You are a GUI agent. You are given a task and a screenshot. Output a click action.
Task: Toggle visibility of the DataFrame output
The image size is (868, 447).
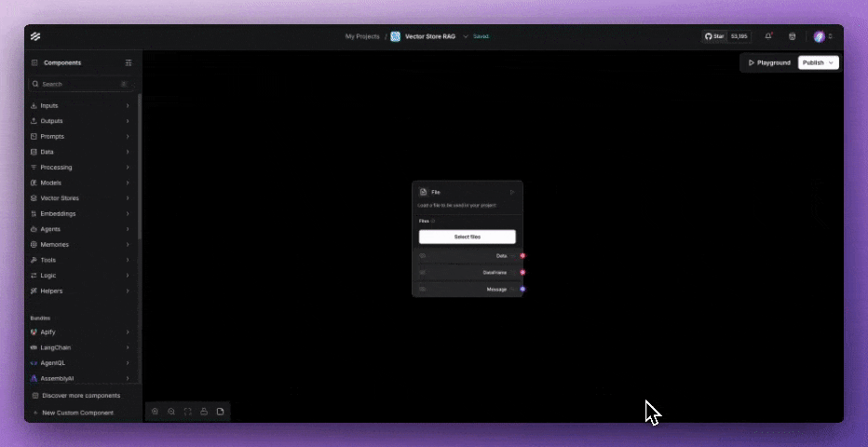[x=423, y=272]
